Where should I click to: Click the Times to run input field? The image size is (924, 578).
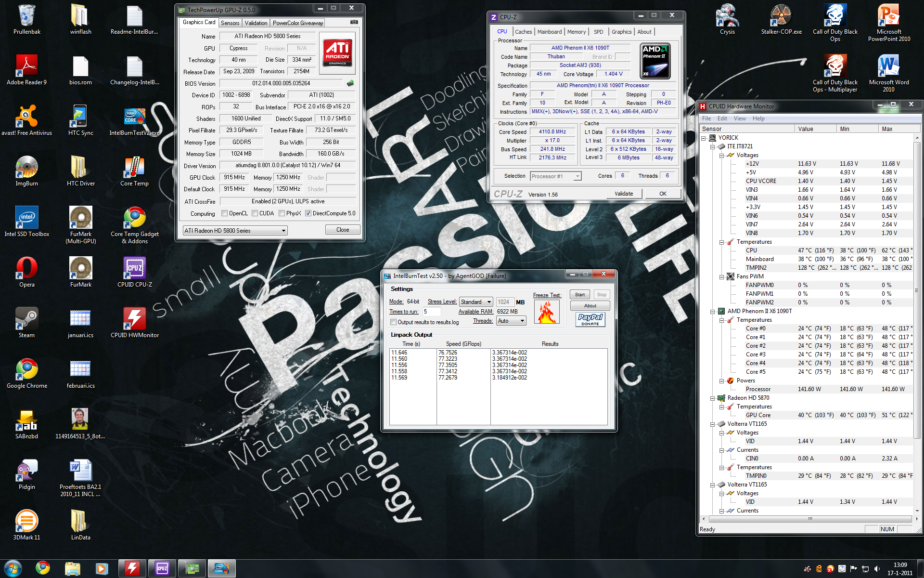tap(432, 312)
